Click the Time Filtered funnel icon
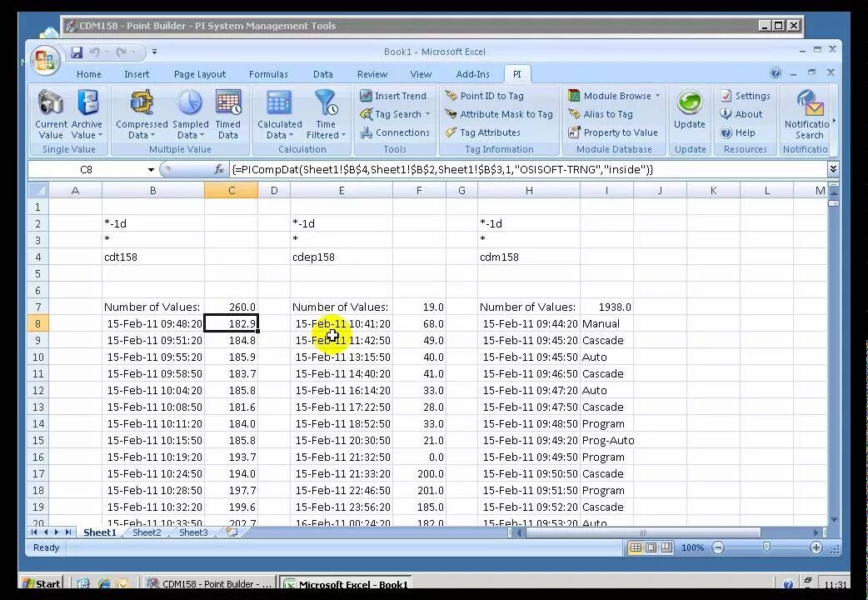This screenshot has height=600, width=868. point(326,102)
